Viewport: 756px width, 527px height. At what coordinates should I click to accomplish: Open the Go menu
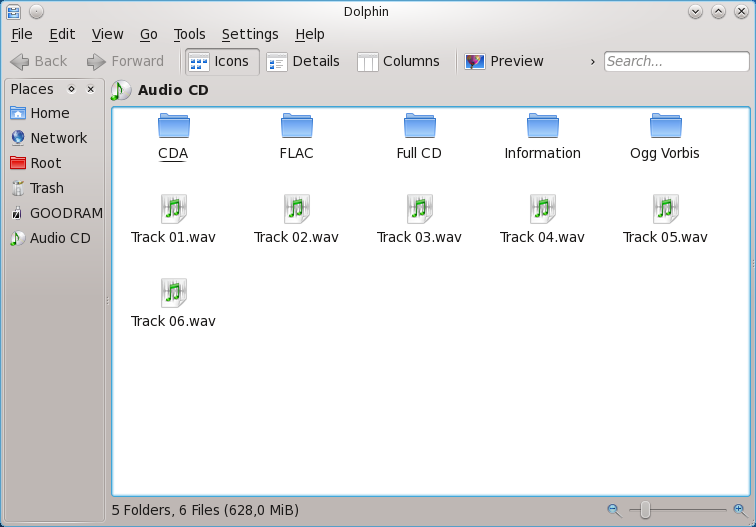coord(148,34)
